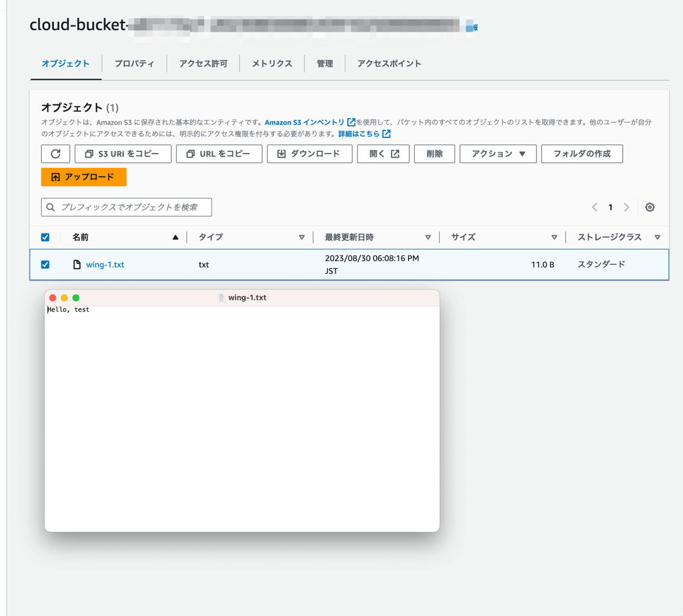Click the フォルダの作成 button
Viewport: 683px width, 616px height.
582,153
